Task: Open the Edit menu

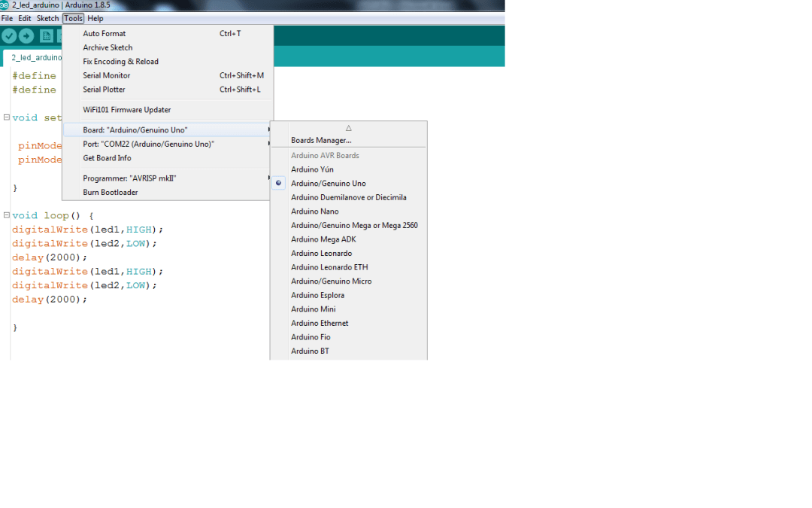Action: (24, 18)
